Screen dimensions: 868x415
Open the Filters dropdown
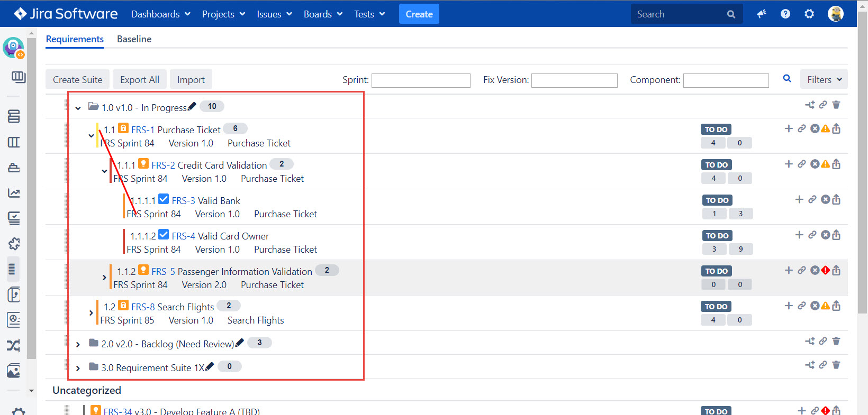(824, 79)
